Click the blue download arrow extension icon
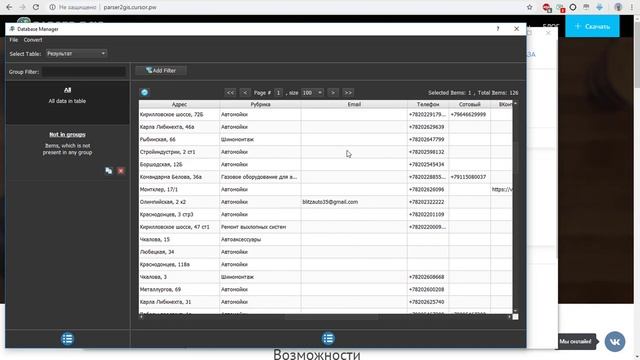The image size is (640, 360). click(x=600, y=7)
